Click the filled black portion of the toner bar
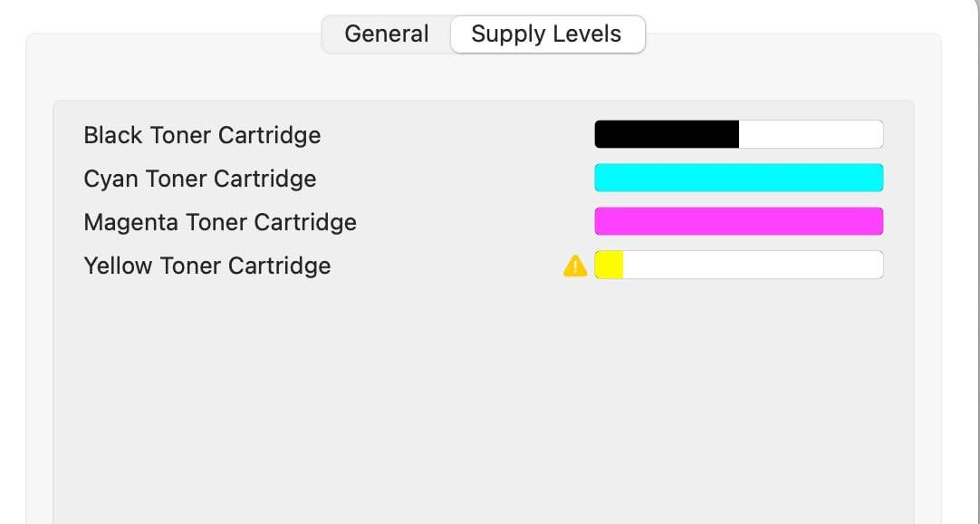980x524 pixels. click(x=667, y=134)
